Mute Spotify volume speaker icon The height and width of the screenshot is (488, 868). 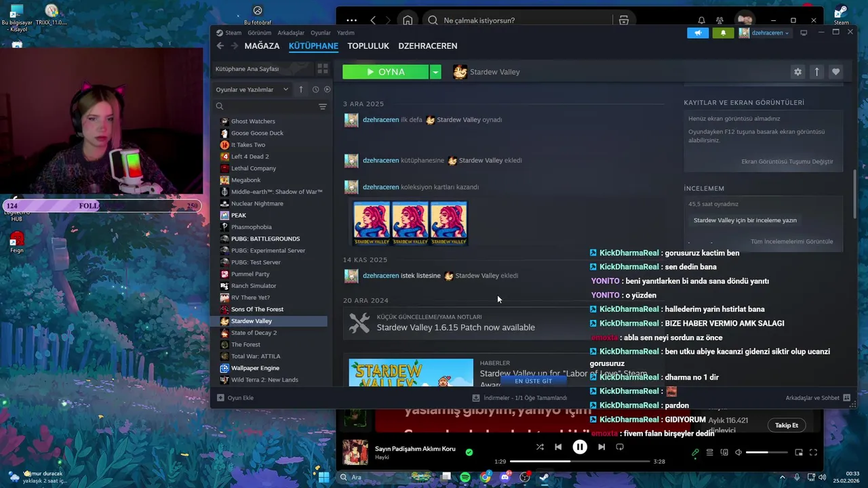pyautogui.click(x=738, y=453)
